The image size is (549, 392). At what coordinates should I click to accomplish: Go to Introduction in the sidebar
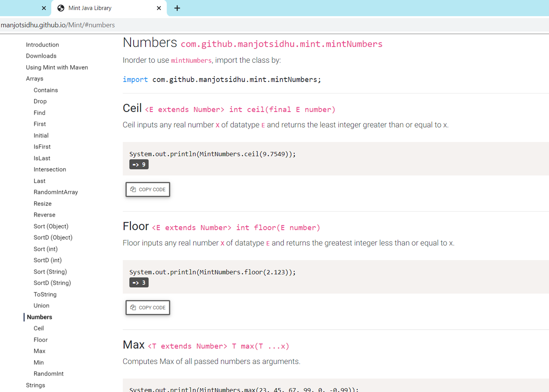[x=42, y=45]
